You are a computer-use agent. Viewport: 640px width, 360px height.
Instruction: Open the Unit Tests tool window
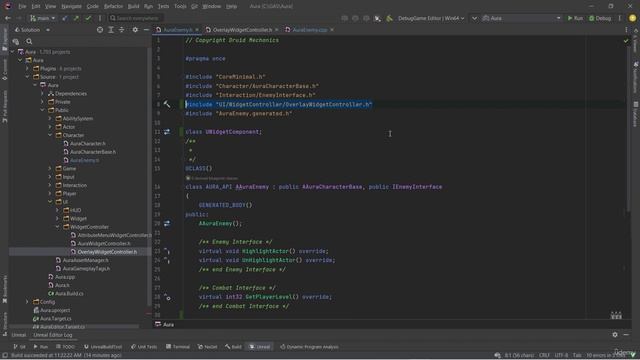[x=144, y=347]
